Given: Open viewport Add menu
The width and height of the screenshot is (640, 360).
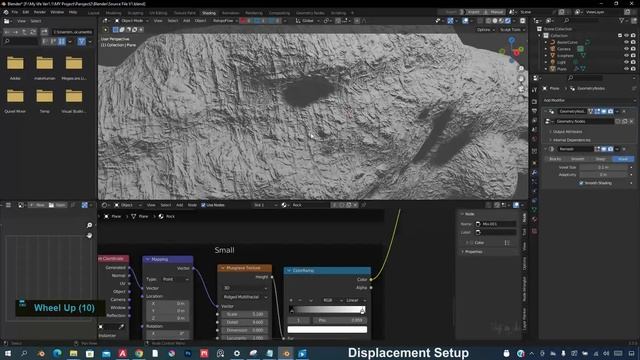Looking at the screenshot, I should pos(187,20).
